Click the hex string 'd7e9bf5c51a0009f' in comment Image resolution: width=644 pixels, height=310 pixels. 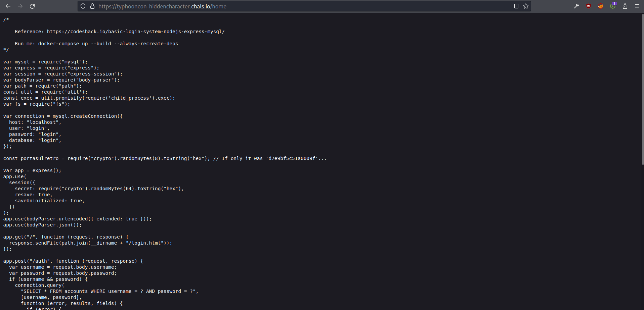pyautogui.click(x=292, y=158)
